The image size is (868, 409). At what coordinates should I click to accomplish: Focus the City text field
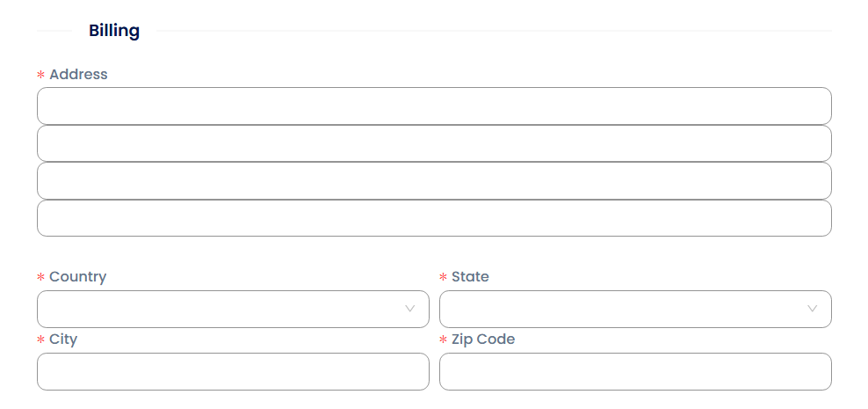233,371
